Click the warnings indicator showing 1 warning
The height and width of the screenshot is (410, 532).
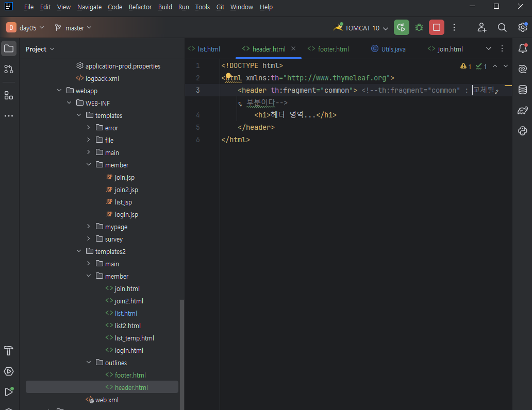(x=465, y=66)
